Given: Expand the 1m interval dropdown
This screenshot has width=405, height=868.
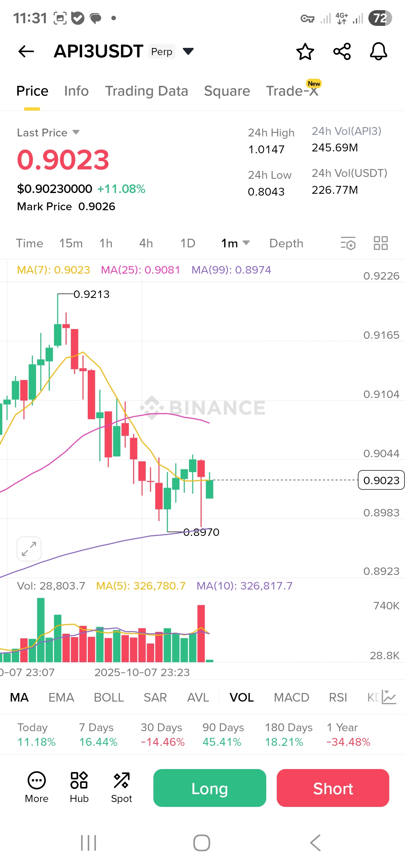Looking at the screenshot, I should 235,243.
